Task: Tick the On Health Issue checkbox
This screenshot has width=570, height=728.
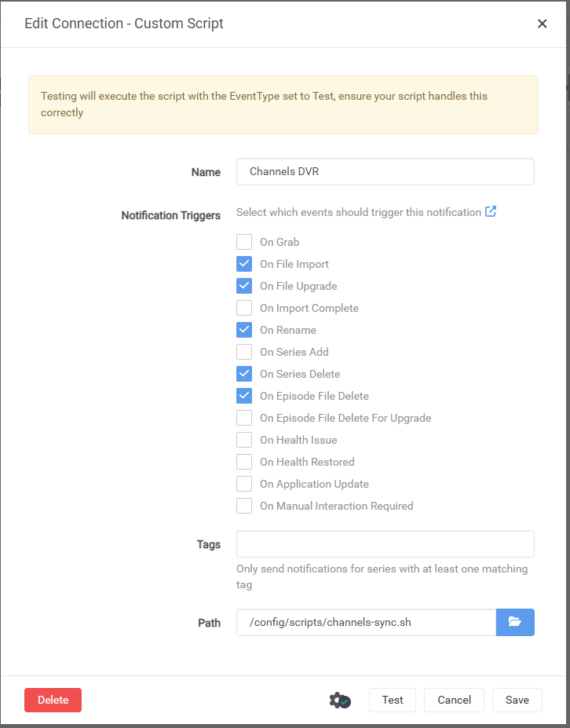Action: (x=244, y=440)
